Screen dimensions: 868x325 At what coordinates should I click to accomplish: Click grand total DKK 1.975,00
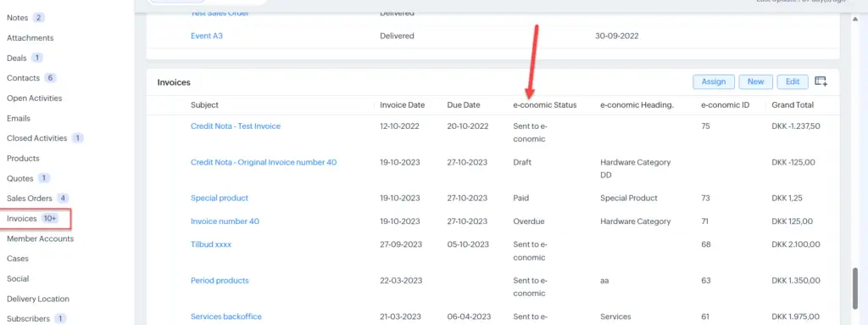coord(796,317)
